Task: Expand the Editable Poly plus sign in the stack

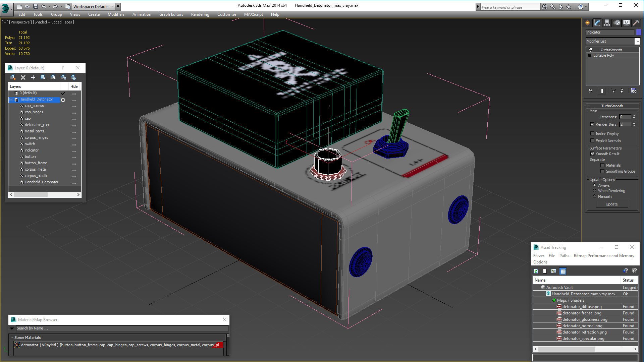Action: (x=590, y=55)
